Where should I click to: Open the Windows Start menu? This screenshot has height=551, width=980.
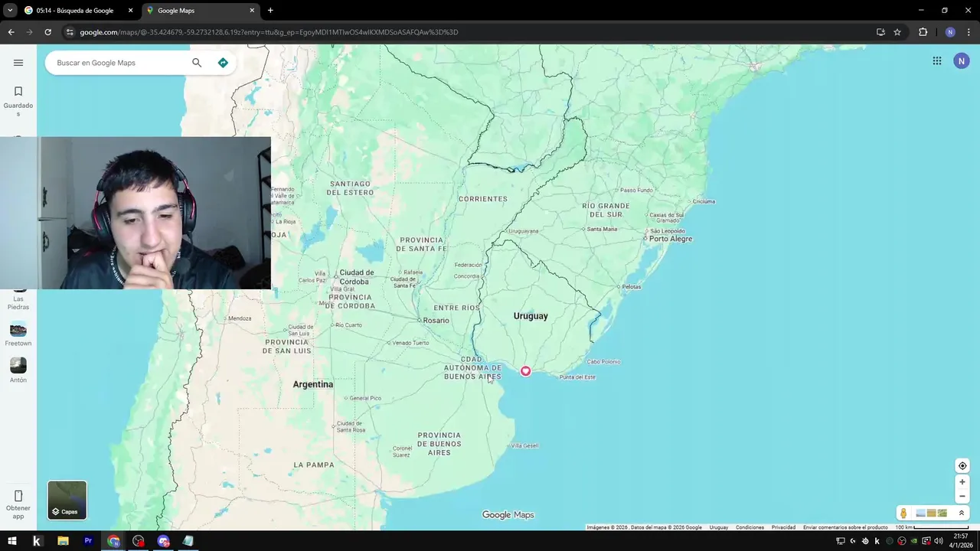pyautogui.click(x=11, y=541)
